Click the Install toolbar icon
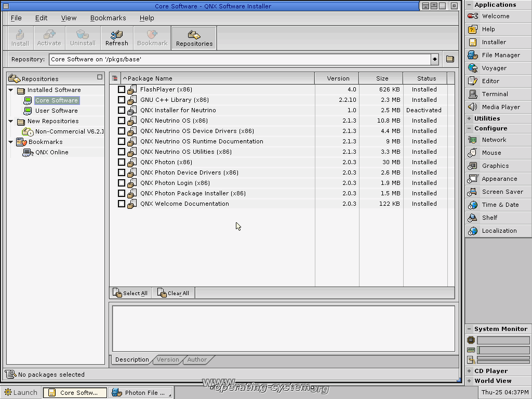 20,37
